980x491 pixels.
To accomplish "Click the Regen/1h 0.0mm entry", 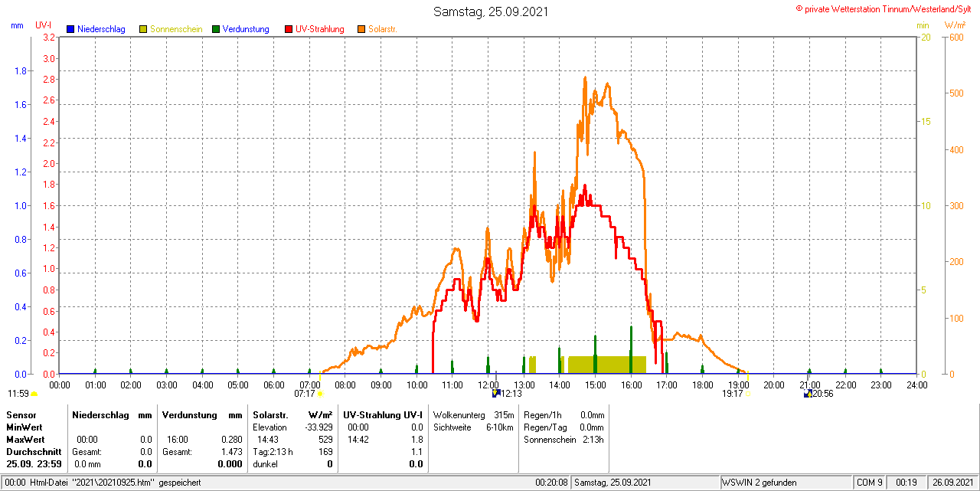I will click(564, 414).
